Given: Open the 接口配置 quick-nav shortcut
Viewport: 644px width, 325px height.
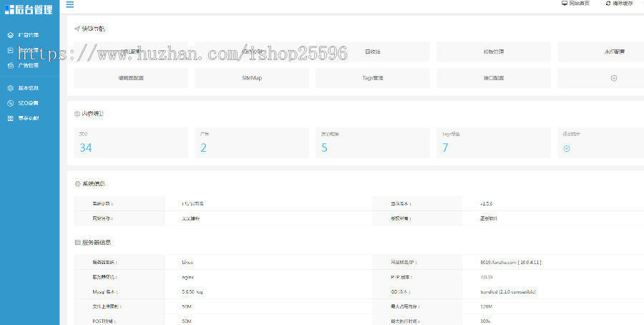Looking at the screenshot, I should tap(493, 78).
